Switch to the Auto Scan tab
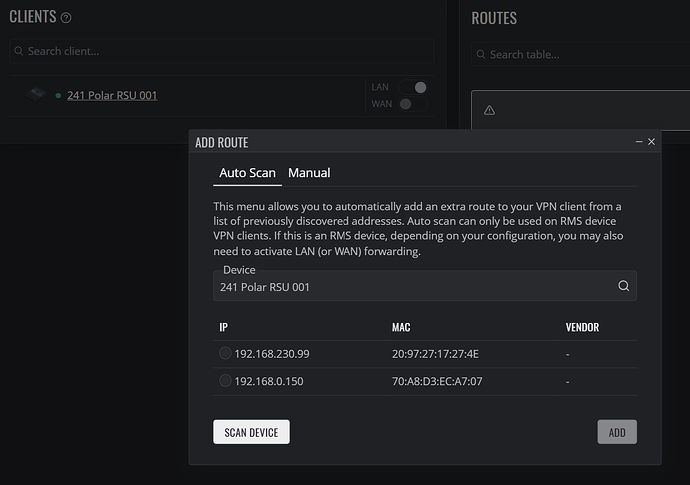 (x=247, y=173)
